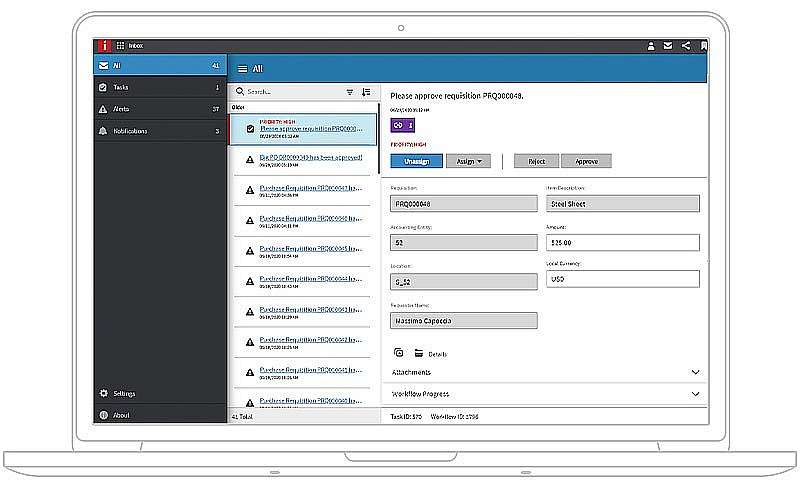800x491 pixels.
Task: Click the 'Older' group heading
Action: point(238,107)
